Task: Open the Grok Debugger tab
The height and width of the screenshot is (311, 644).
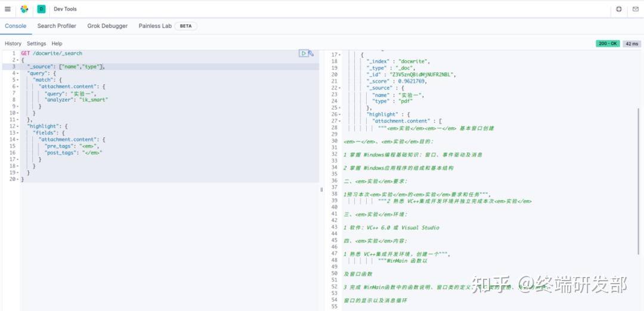Action: pyautogui.click(x=107, y=26)
